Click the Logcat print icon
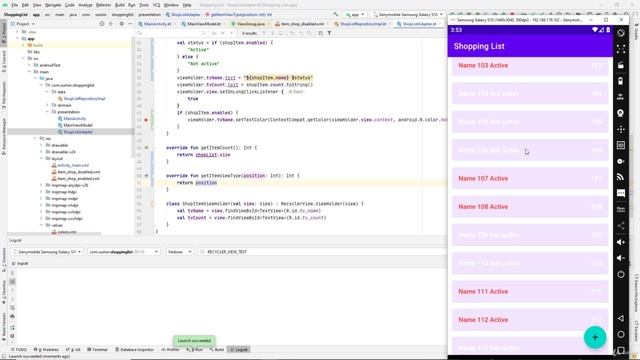640x360 pixels. (12, 316)
